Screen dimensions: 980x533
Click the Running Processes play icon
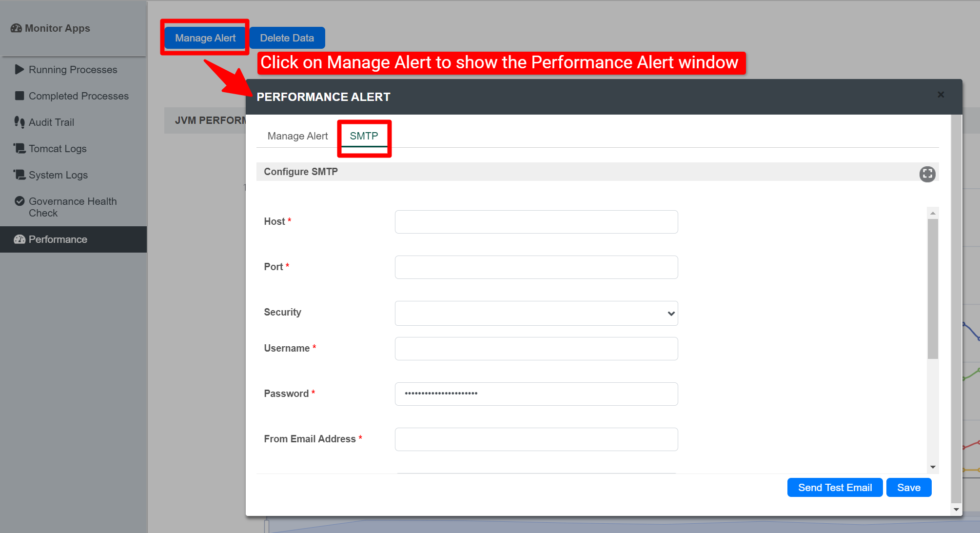20,69
